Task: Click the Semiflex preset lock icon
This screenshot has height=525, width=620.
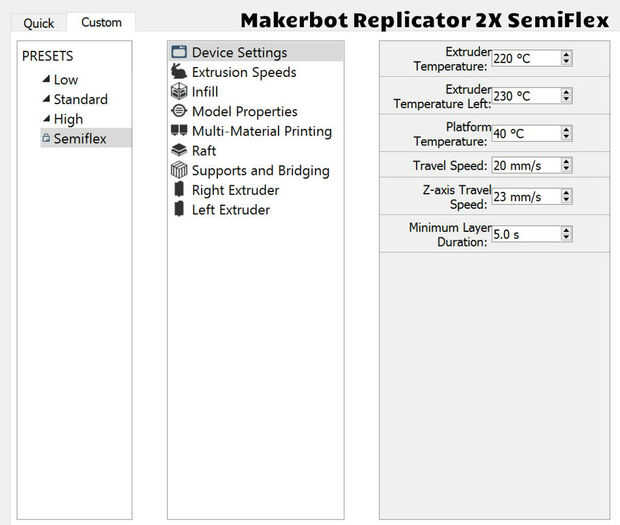Action: click(x=46, y=139)
